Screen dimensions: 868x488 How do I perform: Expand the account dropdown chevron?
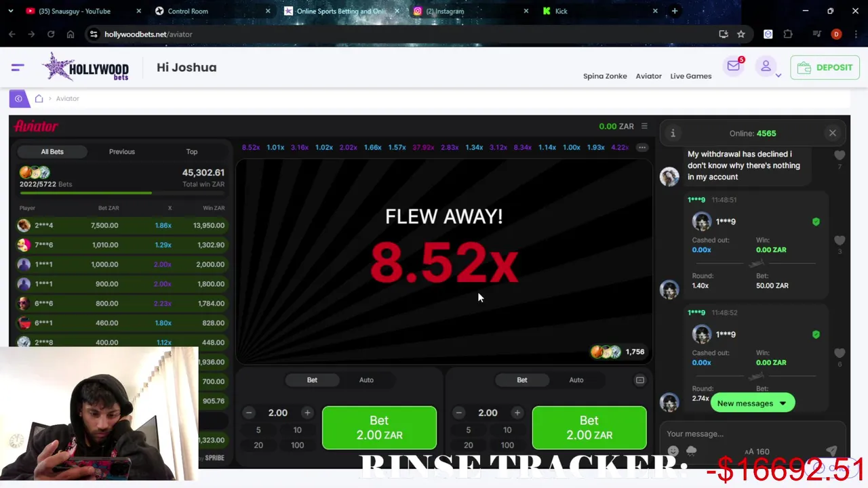tap(778, 75)
